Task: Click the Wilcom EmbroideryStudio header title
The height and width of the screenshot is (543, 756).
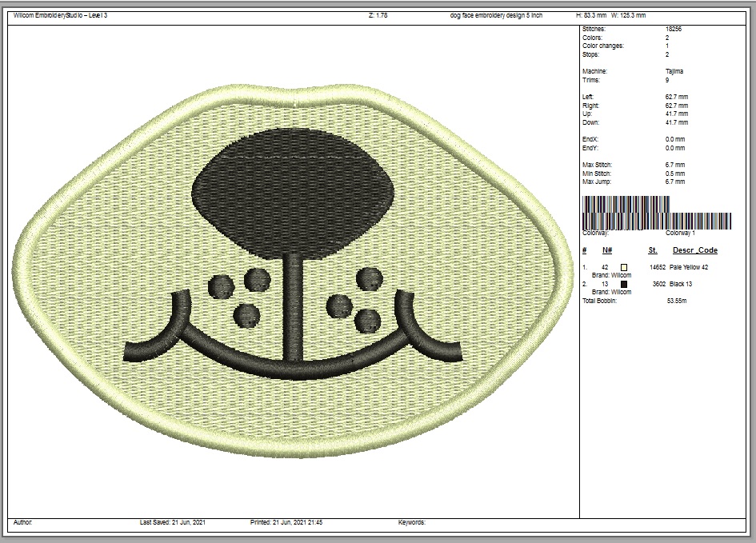Action: coord(61,15)
